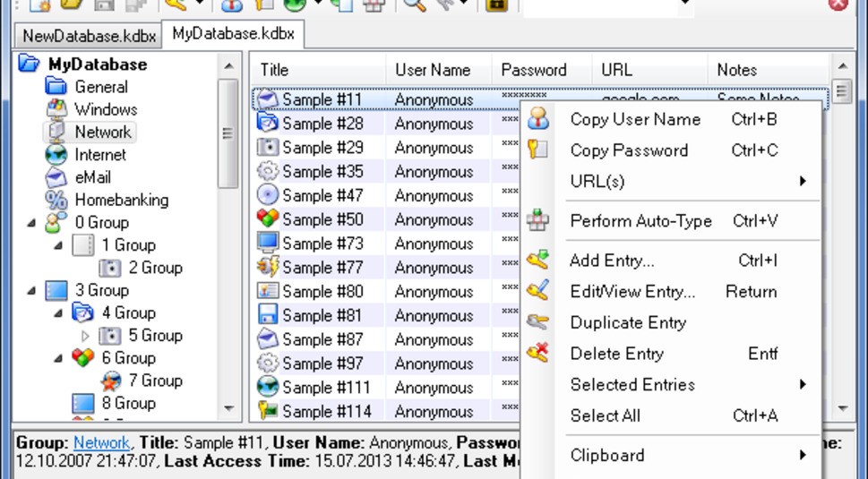Collapse the 3 Group tree node
Viewport: 868px width, 479px height.
click(32, 290)
